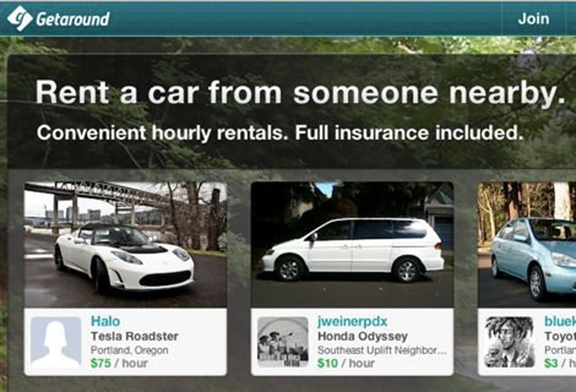Viewport: 576px width, 392px height.
Task: Click the $75 / hour price
Action: [119, 363]
